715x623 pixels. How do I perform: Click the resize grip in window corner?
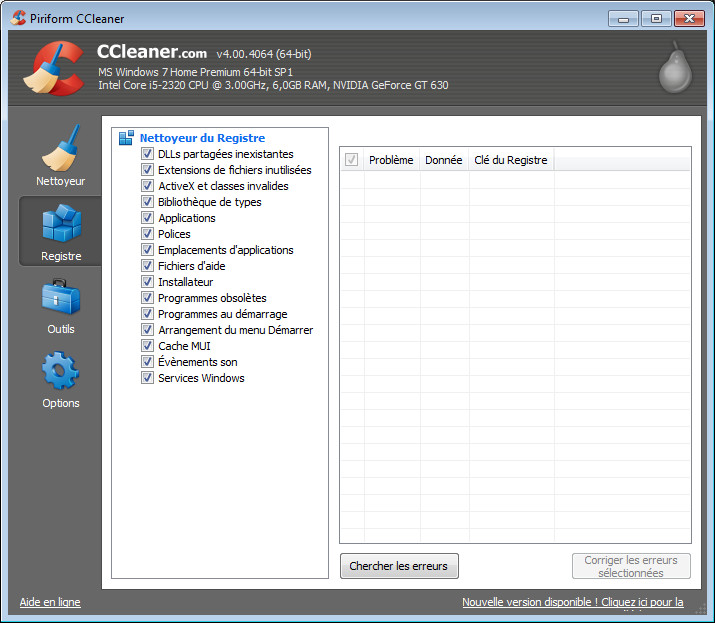point(700,610)
